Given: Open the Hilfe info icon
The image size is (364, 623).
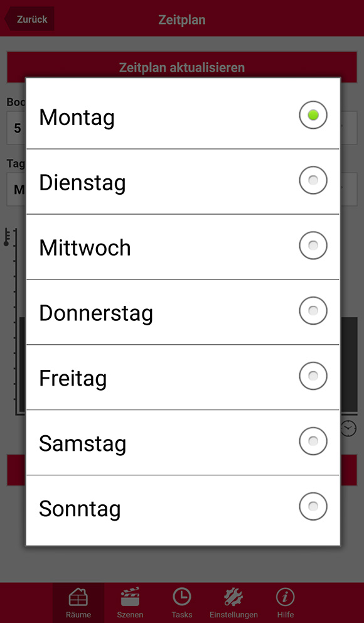Looking at the screenshot, I should [x=285, y=597].
